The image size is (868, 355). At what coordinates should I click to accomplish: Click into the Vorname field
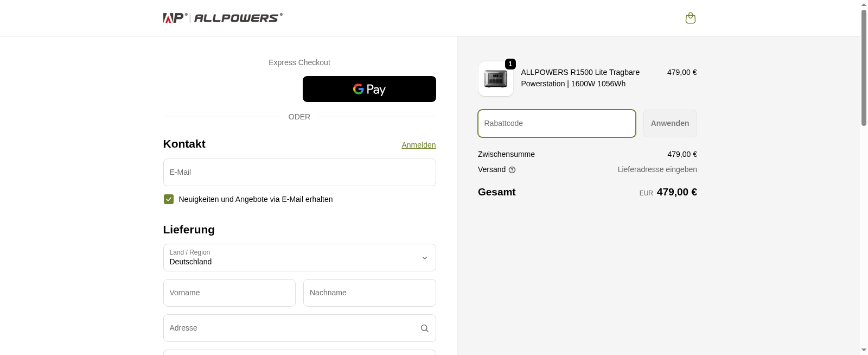[229, 293]
